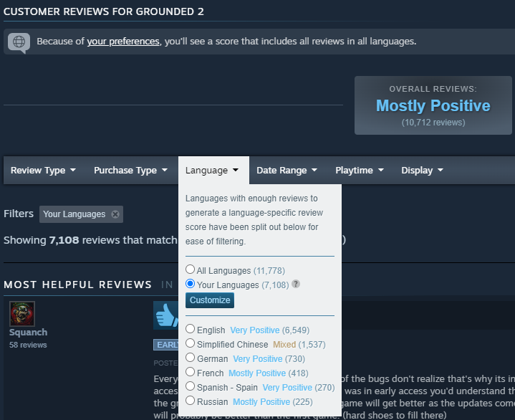The image size is (515, 420).
Task: Click the Customize languages button
Action: (210, 300)
